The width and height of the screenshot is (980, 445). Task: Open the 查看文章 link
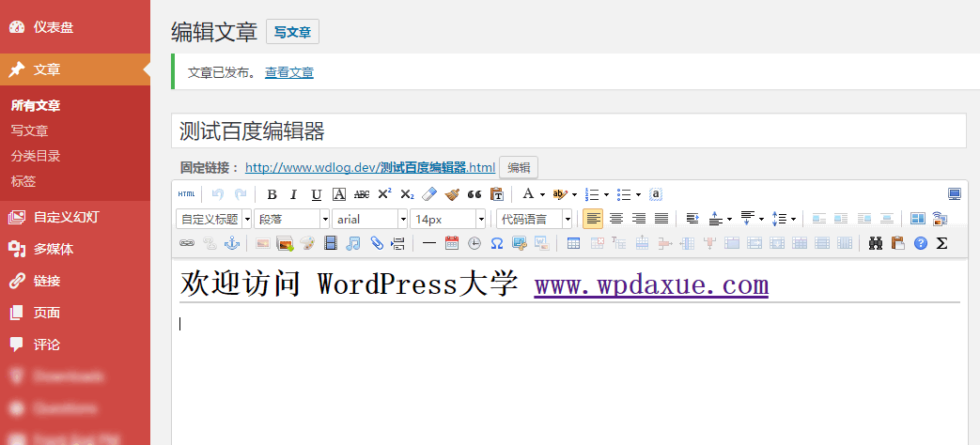coord(289,72)
